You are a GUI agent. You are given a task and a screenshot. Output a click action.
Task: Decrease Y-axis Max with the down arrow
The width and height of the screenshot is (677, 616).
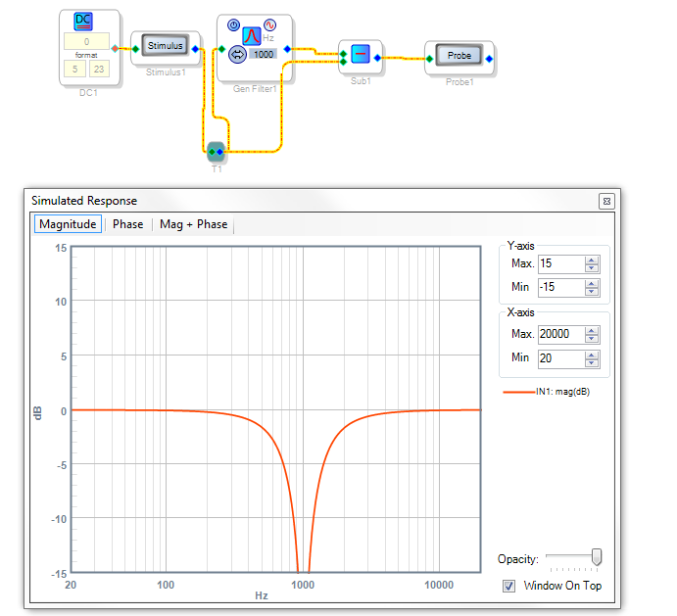(592, 268)
